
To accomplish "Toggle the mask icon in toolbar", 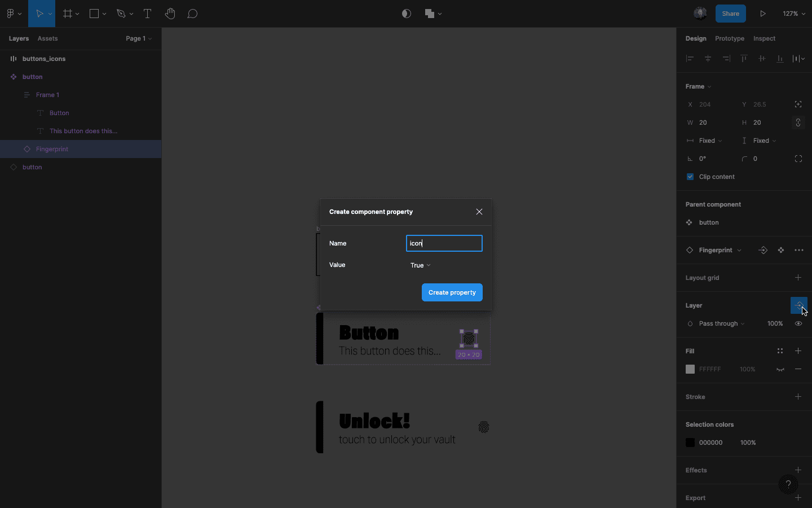I will [407, 14].
